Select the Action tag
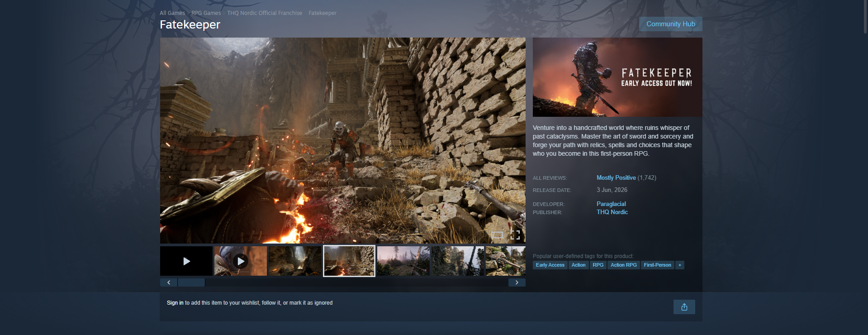This screenshot has height=335, width=868. (x=579, y=265)
